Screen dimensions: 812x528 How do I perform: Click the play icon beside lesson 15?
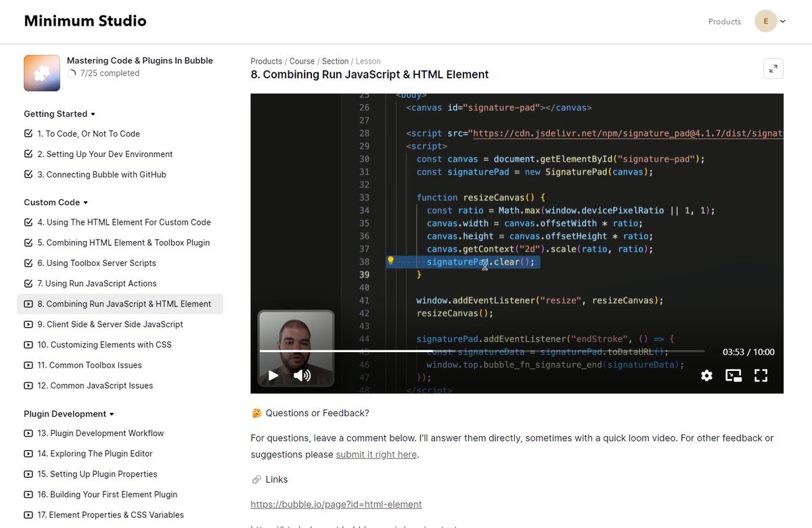click(x=28, y=474)
